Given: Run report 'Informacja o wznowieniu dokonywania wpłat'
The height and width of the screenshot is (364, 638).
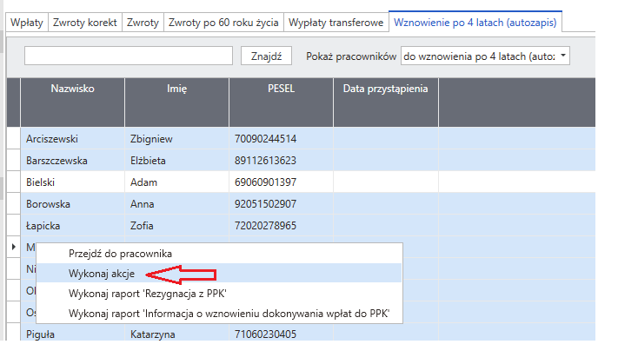Looking at the screenshot, I should [x=219, y=313].
